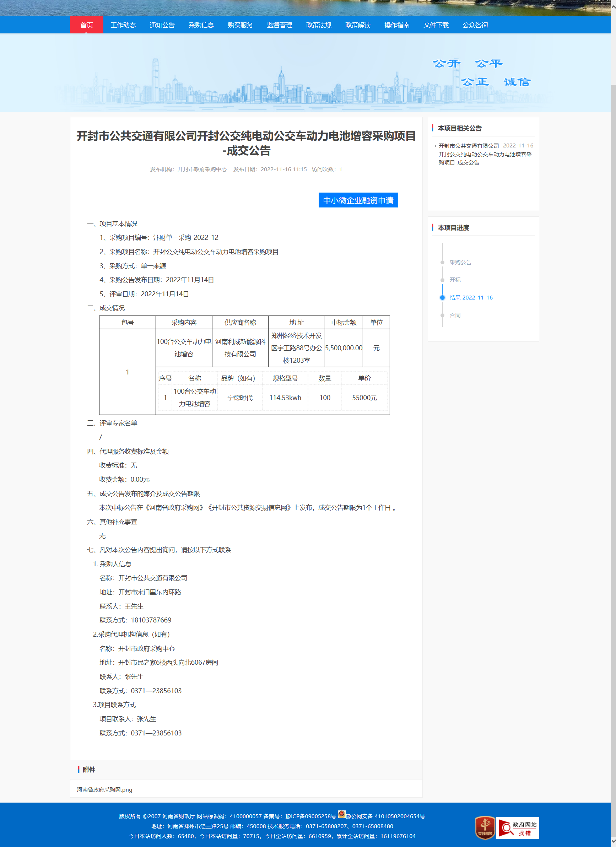Open 豫公网安备 41010502004654号 link
Viewport: 616px width, 847px height.
coord(385,816)
